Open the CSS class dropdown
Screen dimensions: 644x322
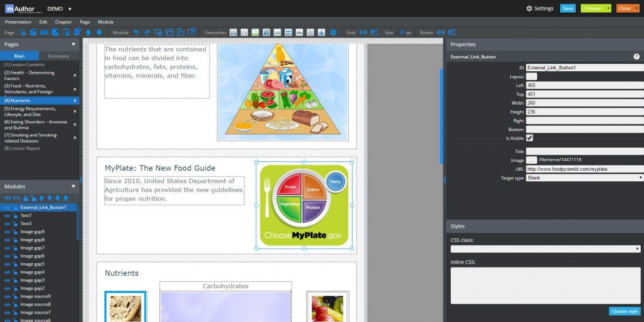click(545, 249)
